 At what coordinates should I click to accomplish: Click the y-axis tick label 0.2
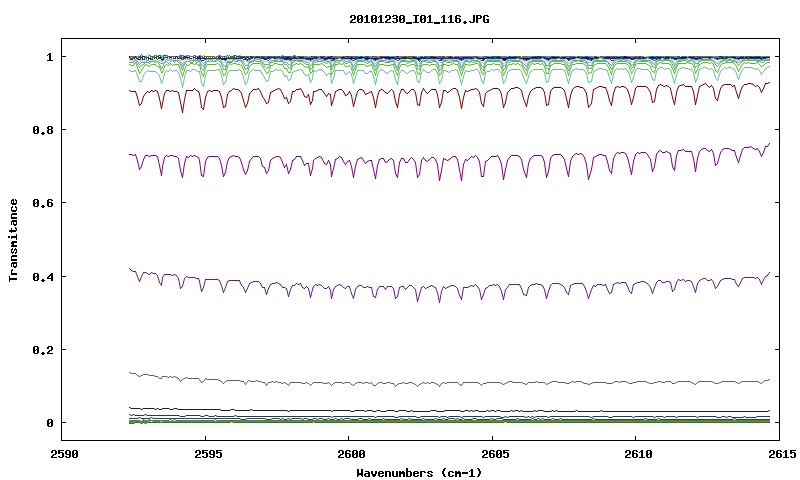[x=43, y=350]
